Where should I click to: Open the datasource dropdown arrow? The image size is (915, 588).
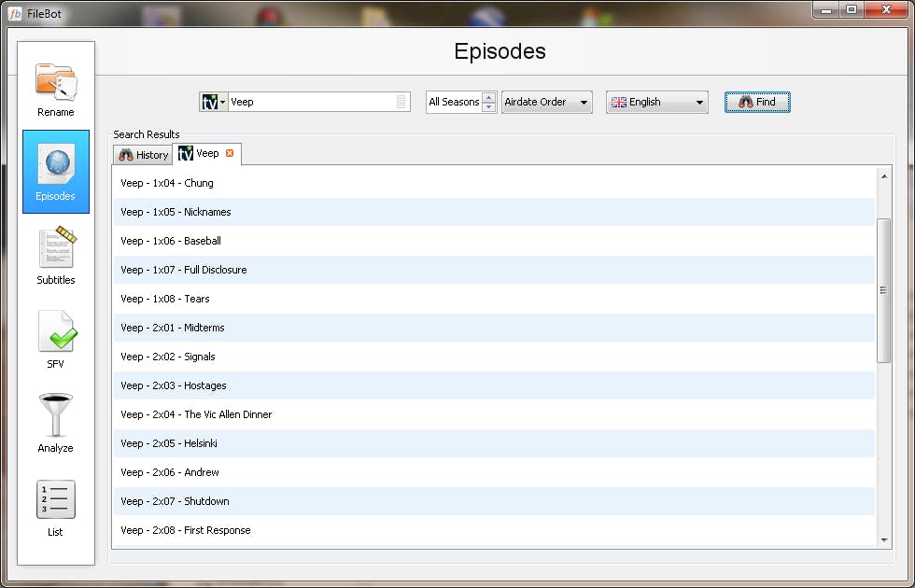[223, 103]
